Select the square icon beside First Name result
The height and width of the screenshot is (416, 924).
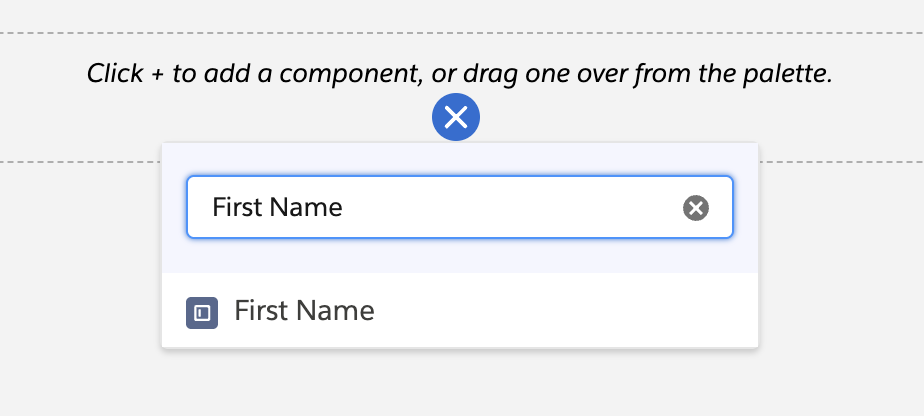[x=202, y=312]
